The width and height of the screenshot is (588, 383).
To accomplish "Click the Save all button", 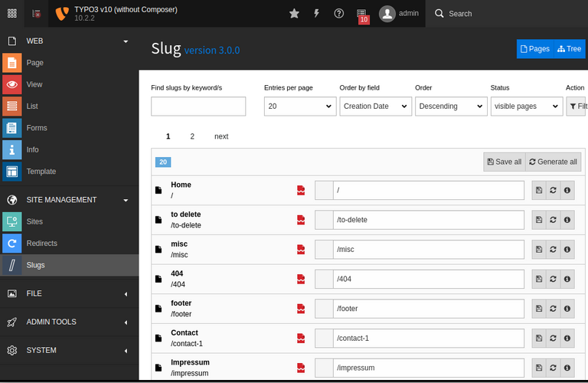I will pos(504,162).
